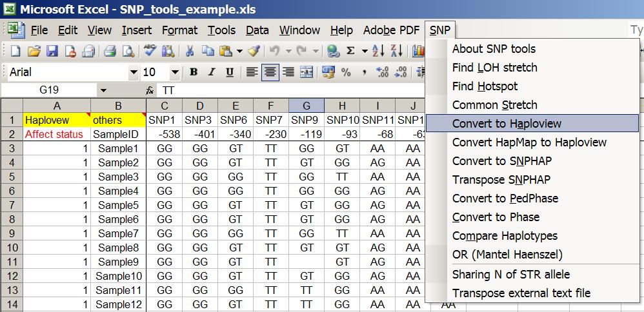Apply the Percent style icon

347,73
